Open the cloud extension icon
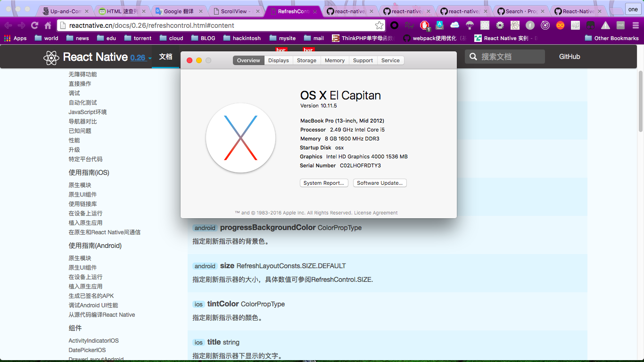This screenshot has width=644, height=362. [x=454, y=25]
